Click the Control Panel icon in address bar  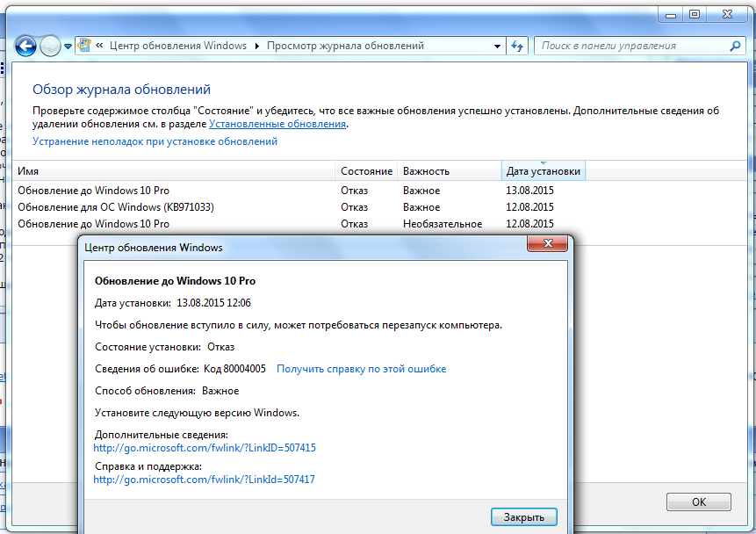84,46
